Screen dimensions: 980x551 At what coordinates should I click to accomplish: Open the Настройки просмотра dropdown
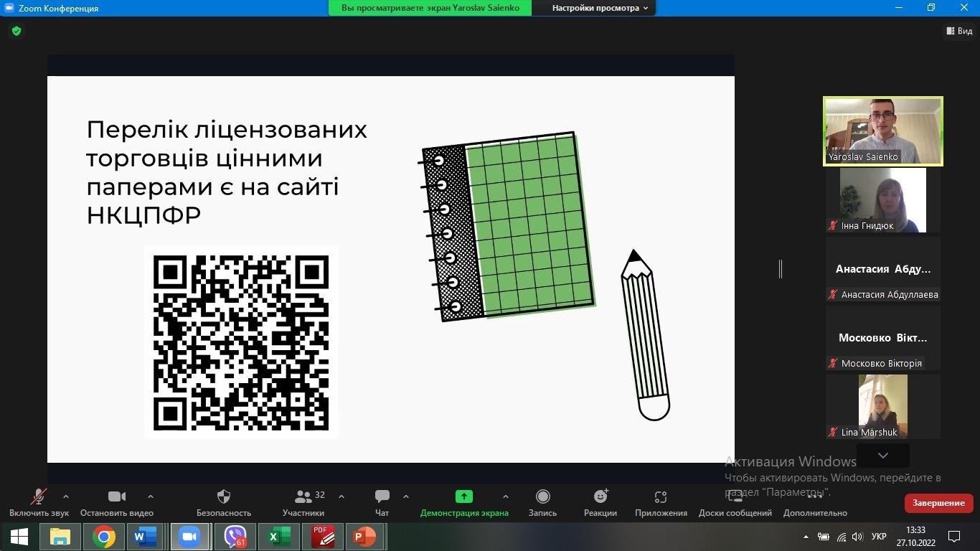599,8
